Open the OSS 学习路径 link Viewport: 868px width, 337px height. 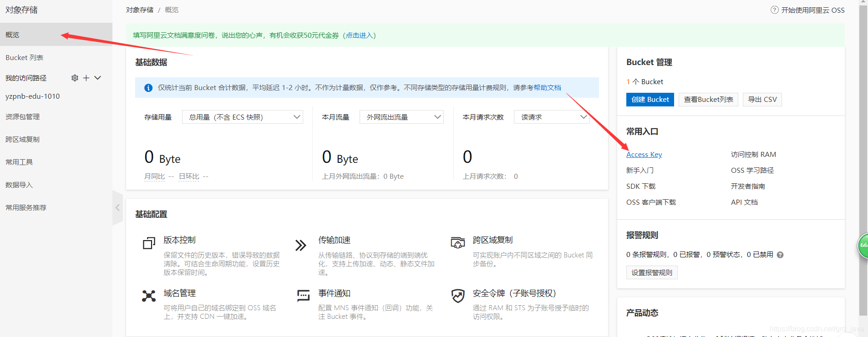point(752,171)
